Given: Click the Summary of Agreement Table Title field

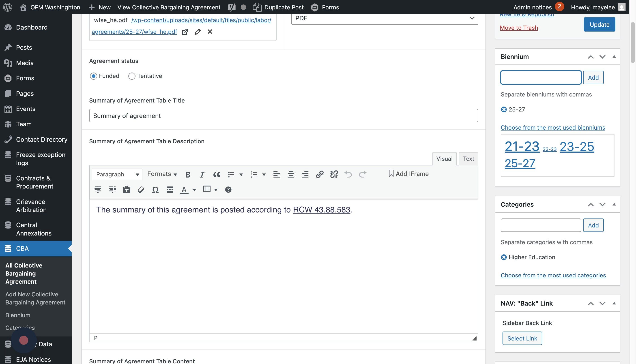Looking at the screenshot, I should tap(283, 116).
